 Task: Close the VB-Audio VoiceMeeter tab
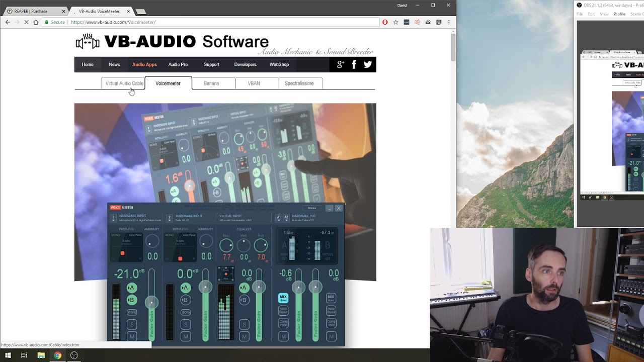tap(128, 11)
